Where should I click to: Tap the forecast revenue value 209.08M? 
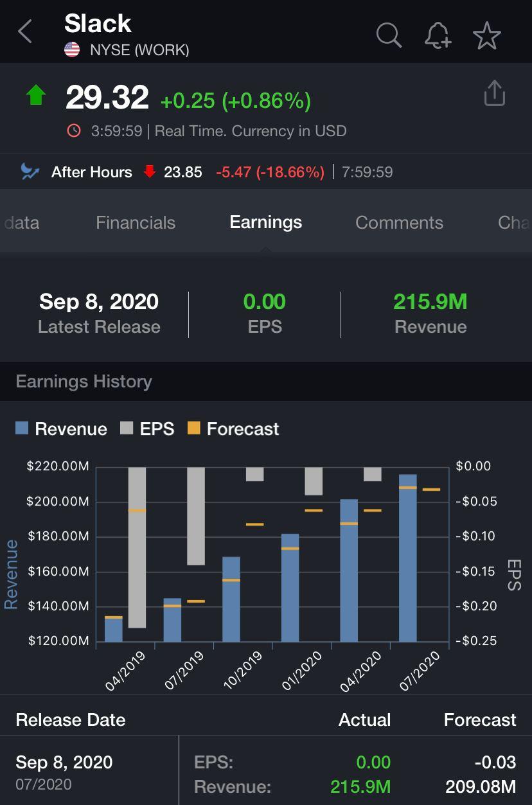point(481,786)
